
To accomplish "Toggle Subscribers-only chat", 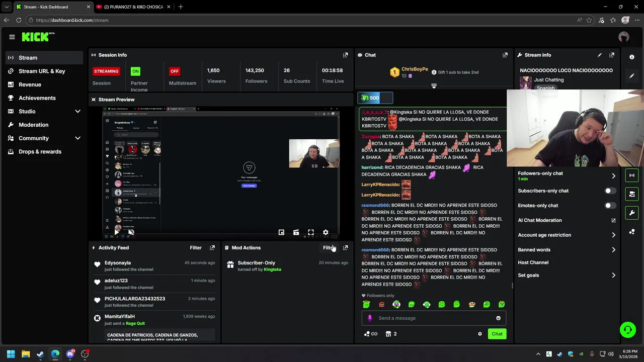I will point(609,191).
